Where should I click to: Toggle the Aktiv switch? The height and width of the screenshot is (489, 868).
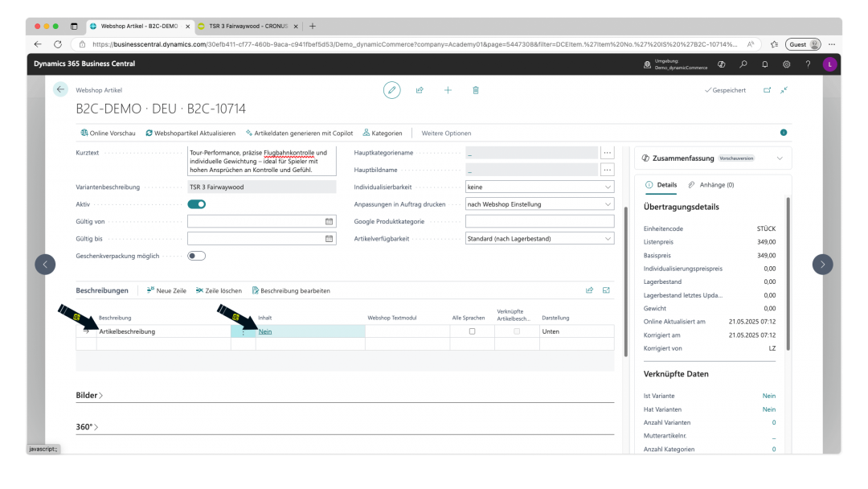197,204
